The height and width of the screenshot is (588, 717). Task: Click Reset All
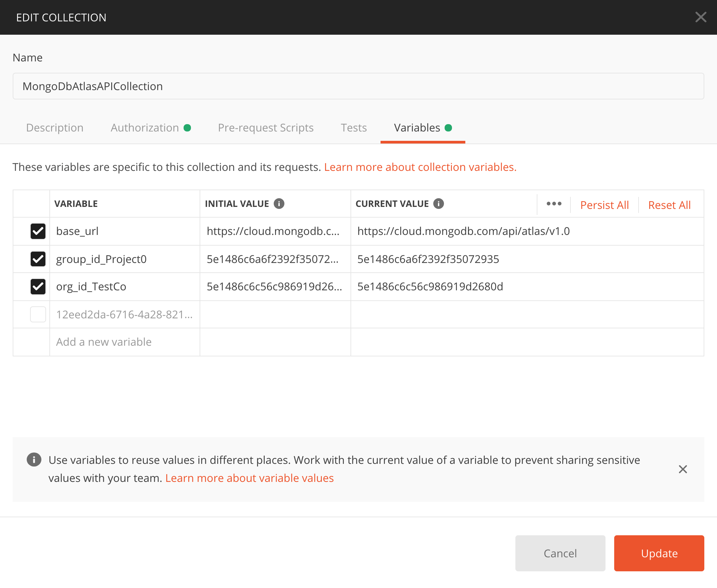(x=669, y=205)
